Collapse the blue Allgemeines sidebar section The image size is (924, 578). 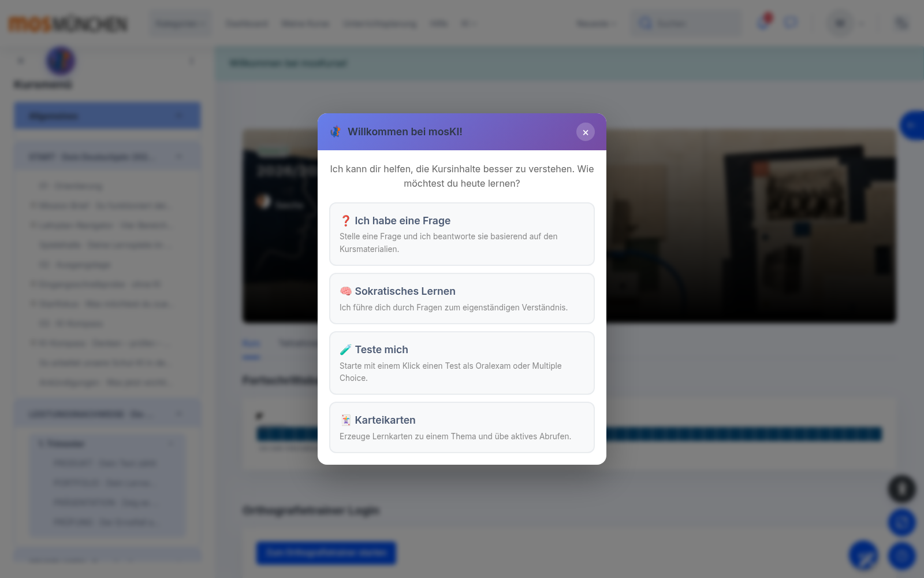coord(107,116)
